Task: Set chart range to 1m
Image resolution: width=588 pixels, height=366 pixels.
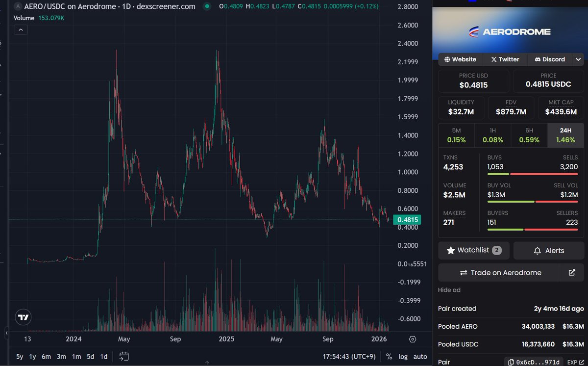Action: [x=76, y=357]
